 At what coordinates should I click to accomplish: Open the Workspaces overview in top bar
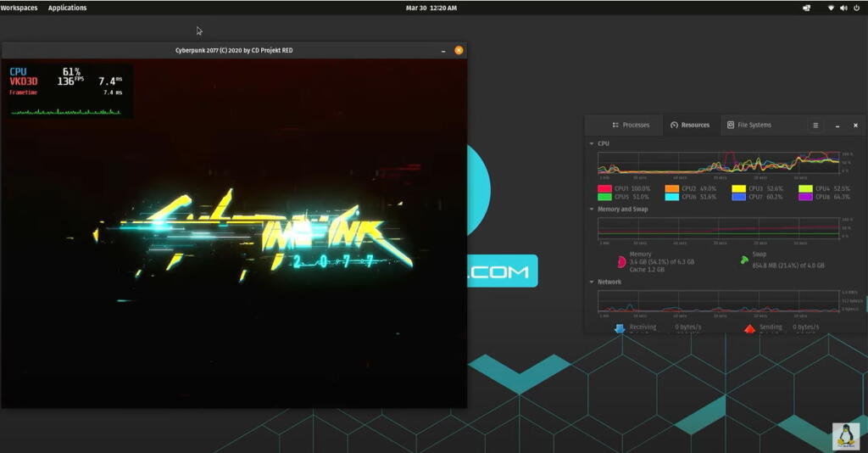(x=19, y=8)
